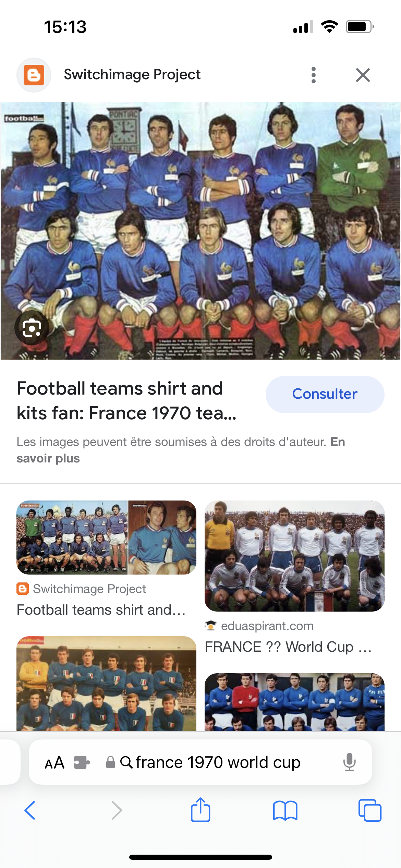Tap the Google Lens search icon on image
401x868 pixels.
coord(32,328)
